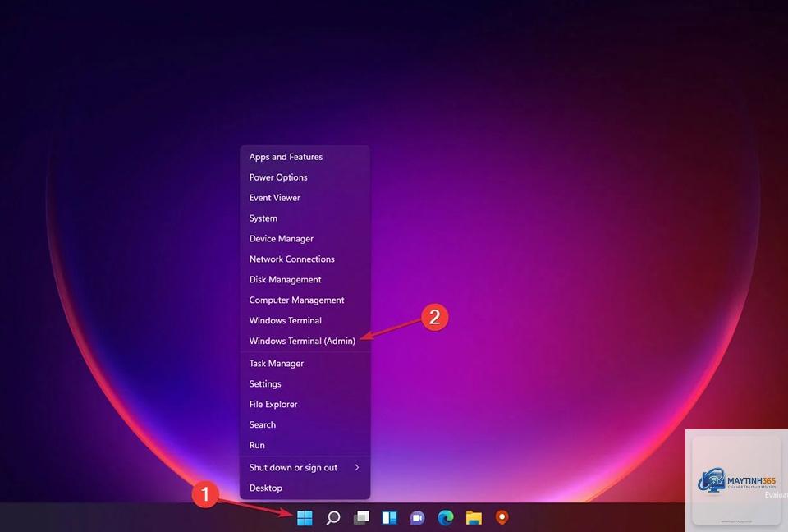788x532 pixels.
Task: Select the Desktop menu entry
Action: (305, 488)
